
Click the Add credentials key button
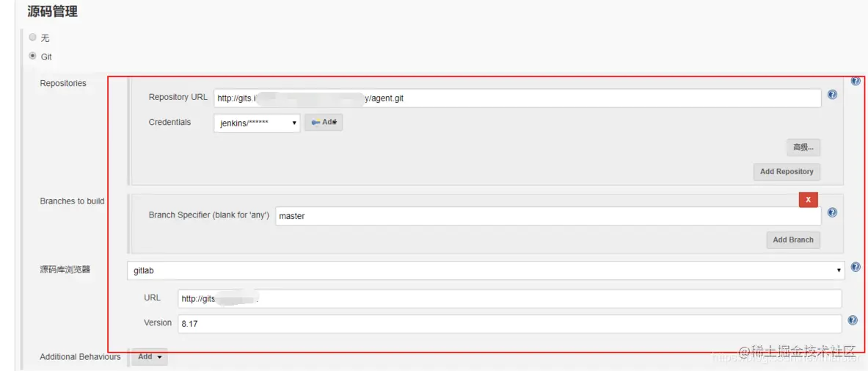324,123
